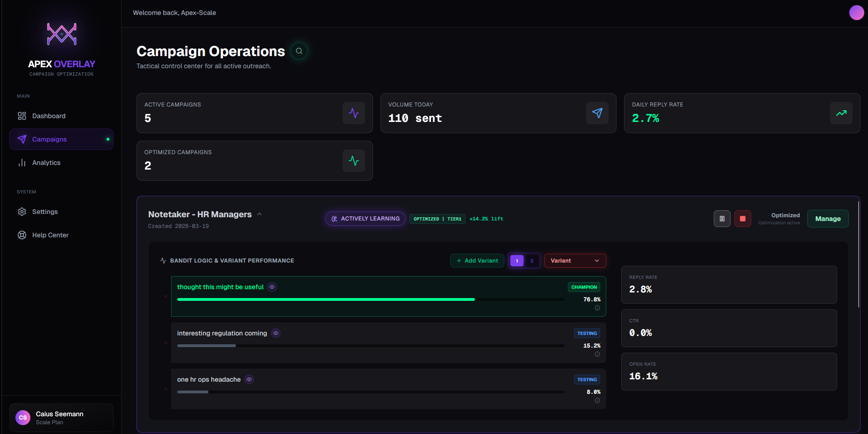Open the campaign search icon
The width and height of the screenshot is (868, 434).
299,51
